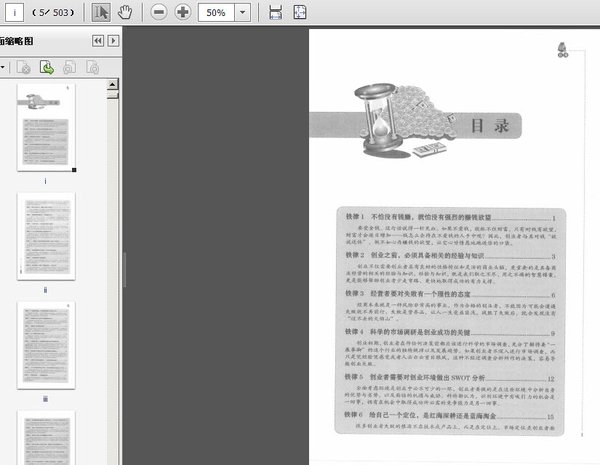Fit one full page icon
The height and width of the screenshot is (465, 600).
tap(300, 13)
